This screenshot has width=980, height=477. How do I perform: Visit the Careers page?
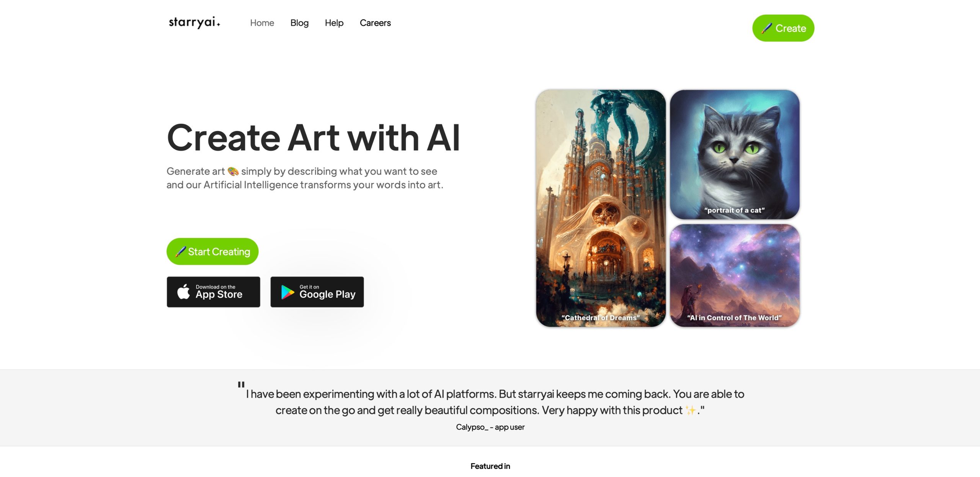[375, 23]
